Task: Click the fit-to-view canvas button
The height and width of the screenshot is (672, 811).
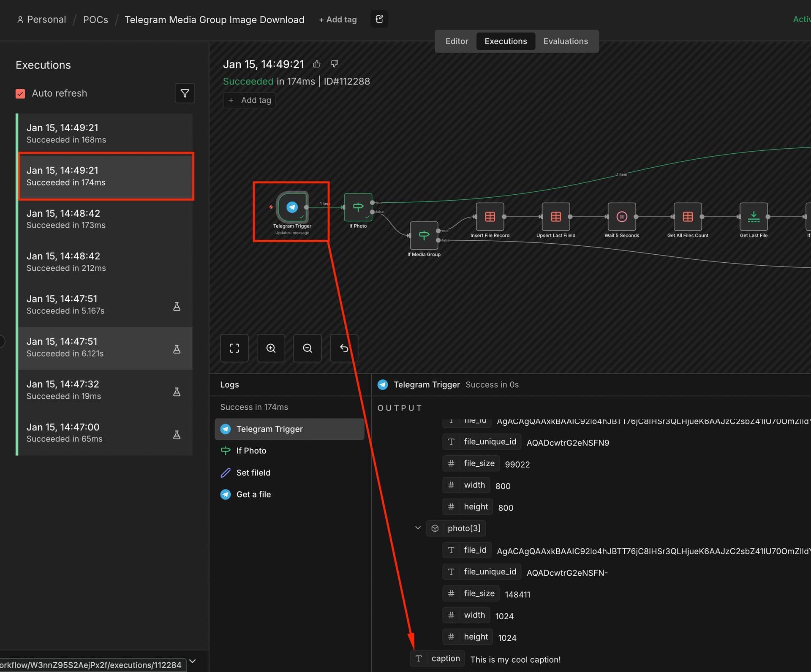Action: 234,348
